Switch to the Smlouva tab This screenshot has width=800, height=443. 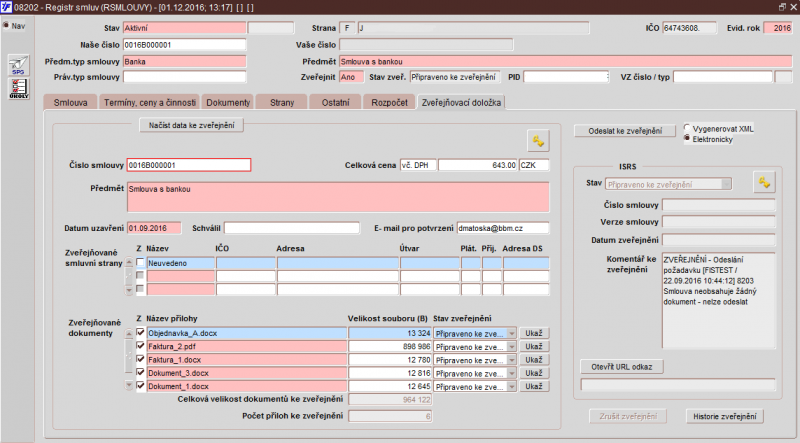coord(70,102)
